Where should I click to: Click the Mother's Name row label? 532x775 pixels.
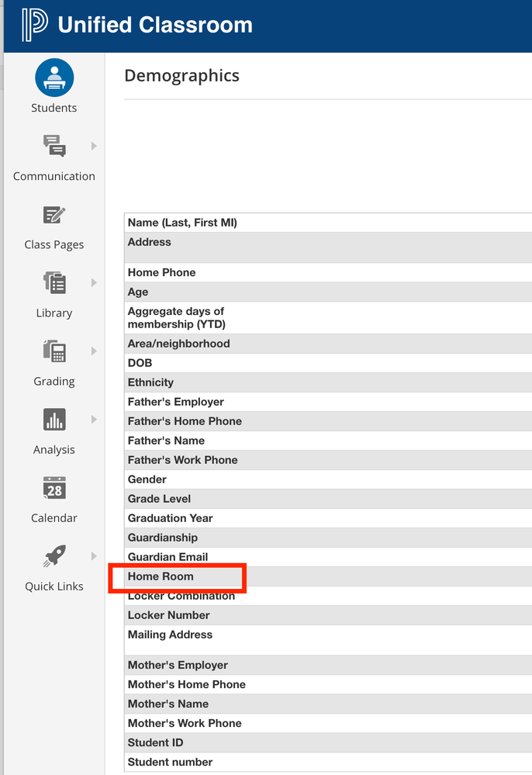(168, 704)
